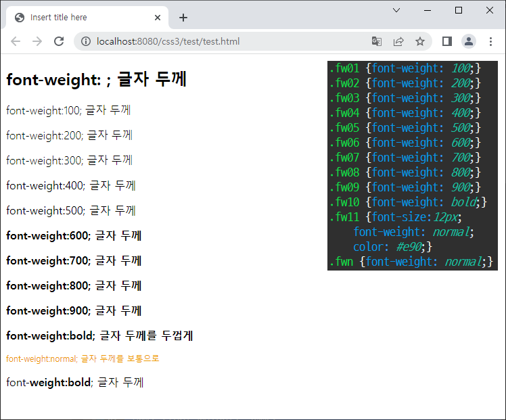Click the globe favicon on the tab
The image size is (506, 420).
pyautogui.click(x=20, y=18)
